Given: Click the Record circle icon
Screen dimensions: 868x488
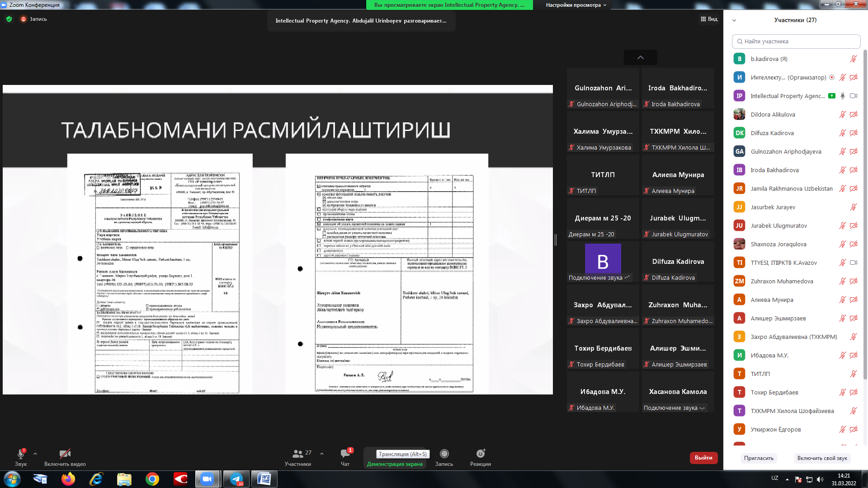Looking at the screenshot, I should (444, 454).
